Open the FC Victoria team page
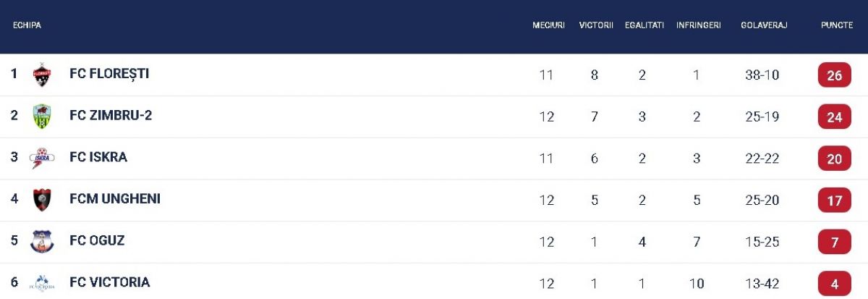868x299 pixels. coord(110,282)
